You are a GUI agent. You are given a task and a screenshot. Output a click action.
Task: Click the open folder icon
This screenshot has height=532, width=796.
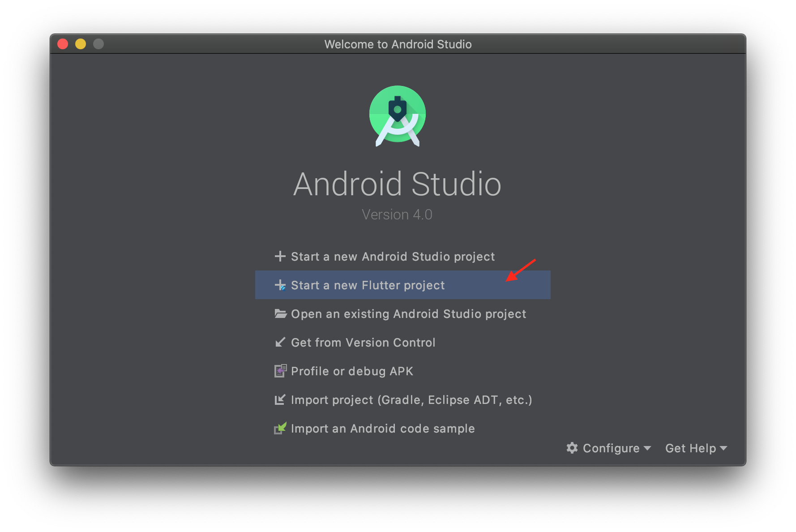click(280, 313)
